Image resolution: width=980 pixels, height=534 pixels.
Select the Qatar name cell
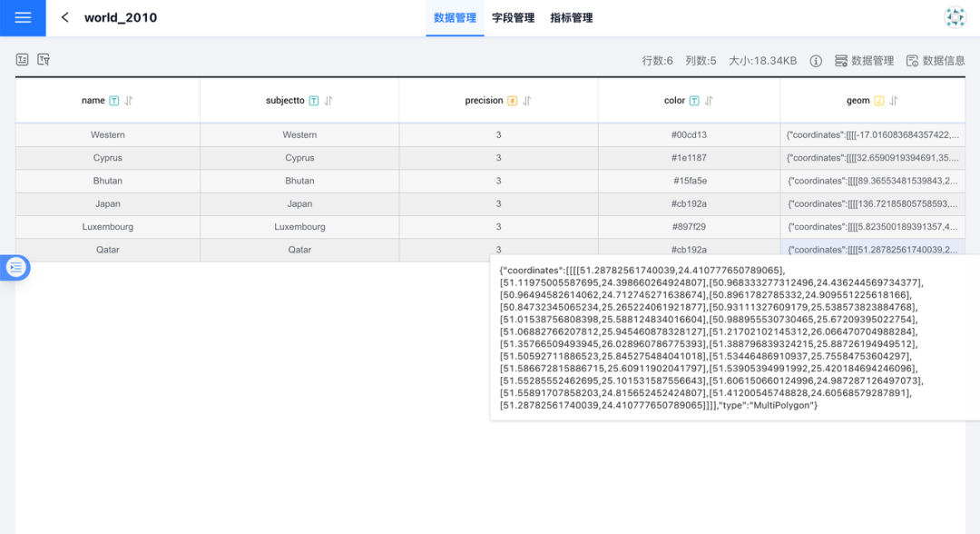pyautogui.click(x=107, y=250)
